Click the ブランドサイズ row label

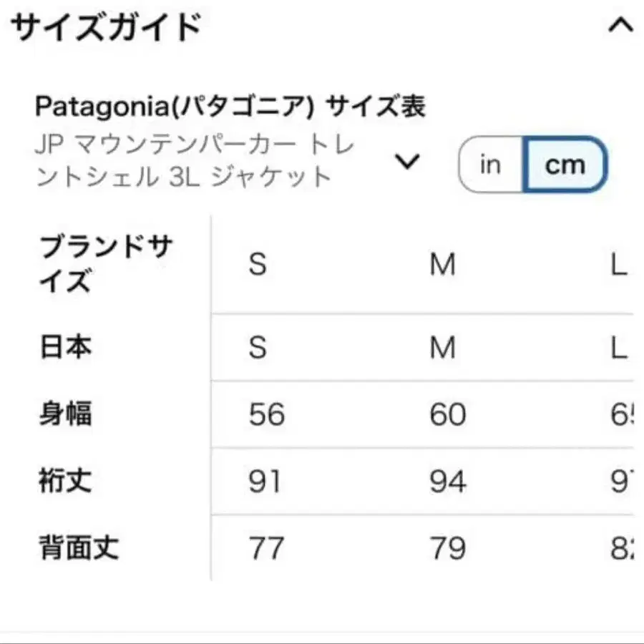click(x=104, y=265)
